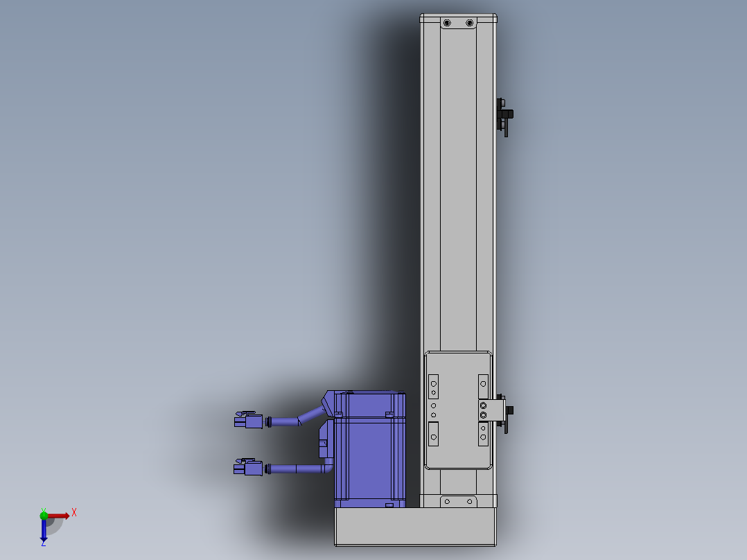Click the blue Z axis arrow of triad

click(44, 530)
